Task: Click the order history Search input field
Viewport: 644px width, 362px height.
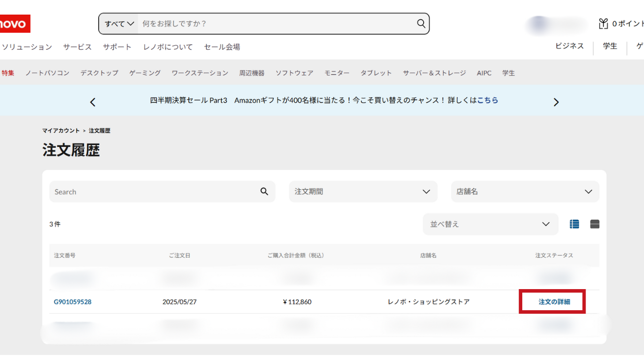Action: point(153,192)
